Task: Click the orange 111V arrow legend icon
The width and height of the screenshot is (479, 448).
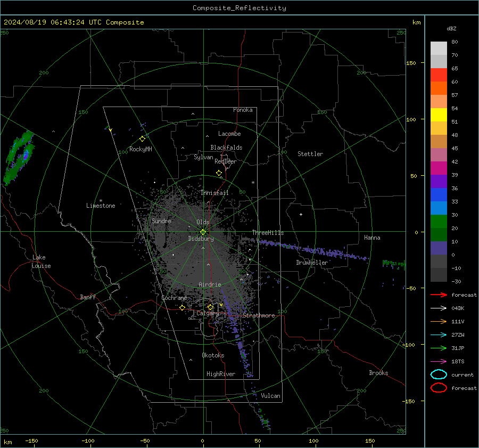Action: coord(439,321)
